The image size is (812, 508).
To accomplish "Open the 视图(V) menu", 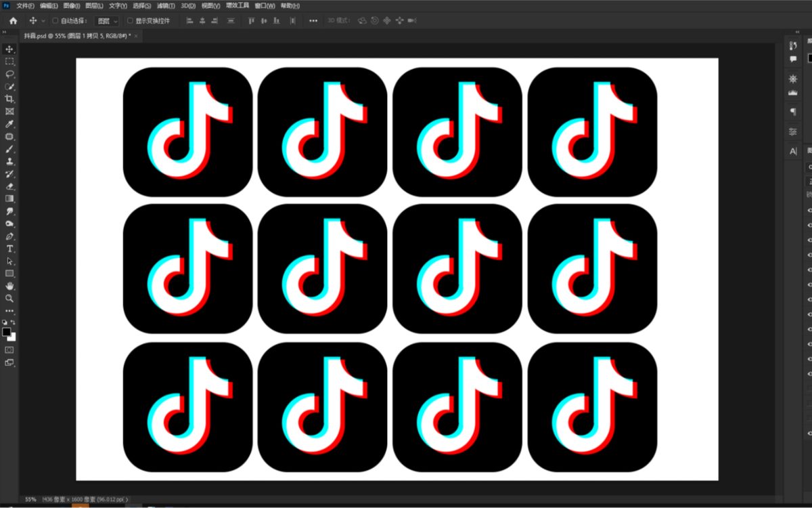I will coord(211,5).
